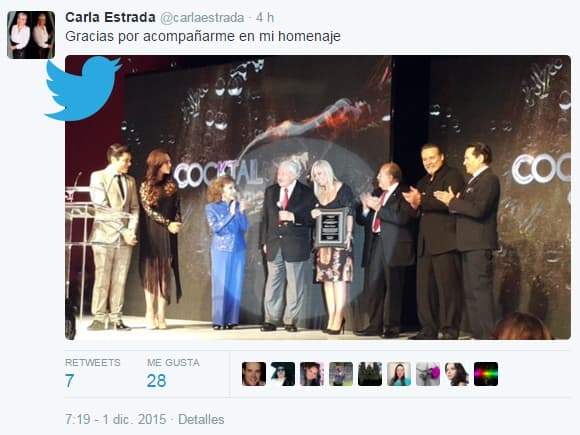The width and height of the screenshot is (580, 435).
Task: Click the @carlaestrada handle
Action: click(202, 18)
